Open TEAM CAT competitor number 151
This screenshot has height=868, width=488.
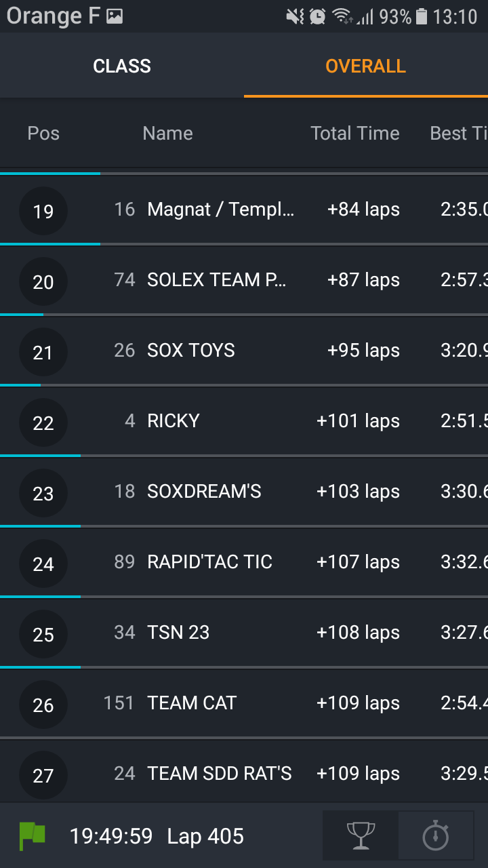[244, 704]
